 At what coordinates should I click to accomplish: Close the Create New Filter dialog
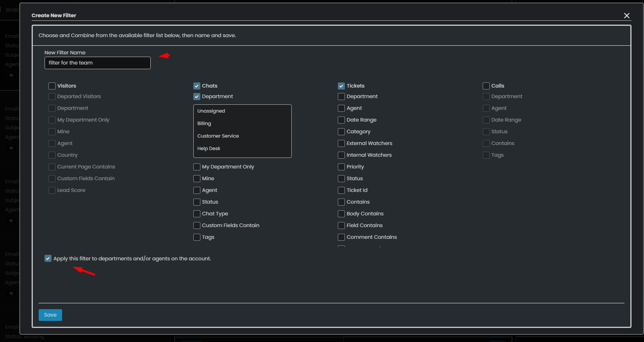pyautogui.click(x=626, y=16)
